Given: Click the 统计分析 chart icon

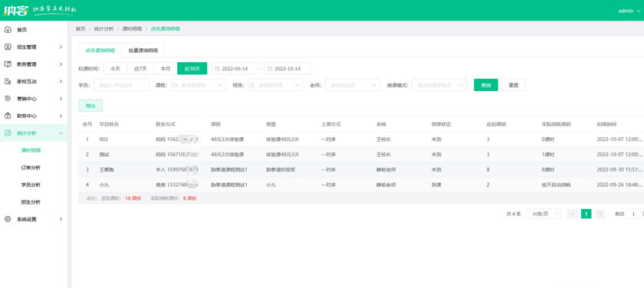Looking at the screenshot, I should (x=8, y=133).
